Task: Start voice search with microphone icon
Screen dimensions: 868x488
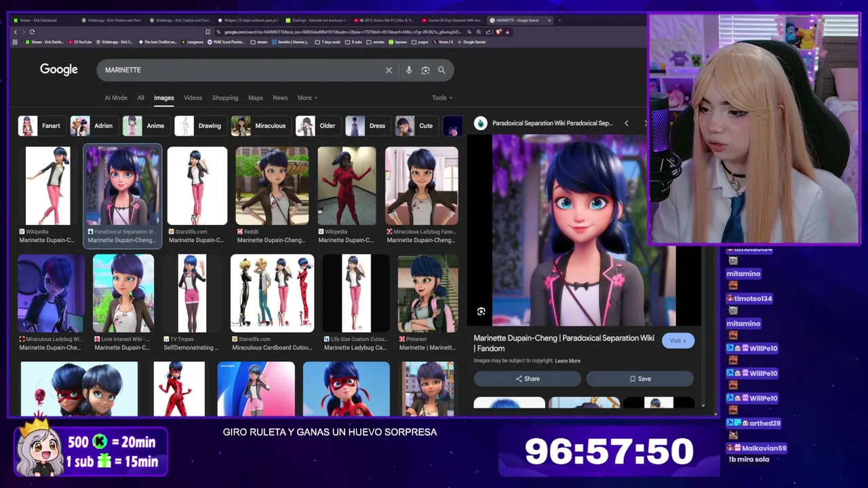Action: [408, 70]
